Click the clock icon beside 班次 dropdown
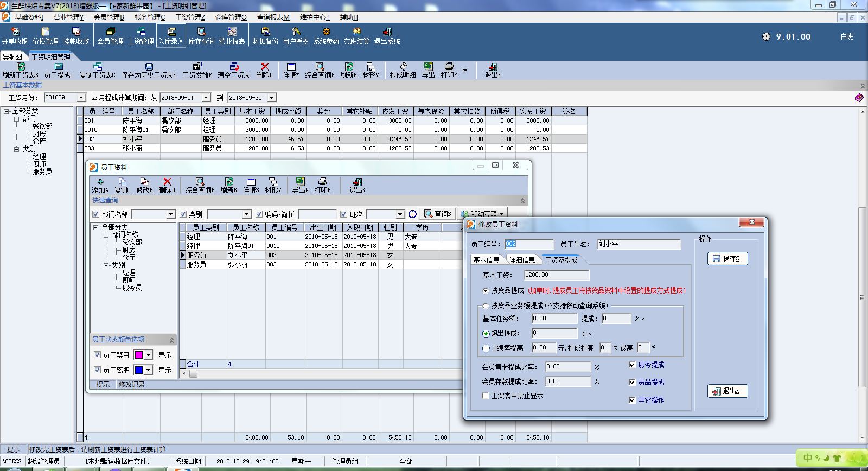The height and width of the screenshot is (471, 868). [x=412, y=214]
